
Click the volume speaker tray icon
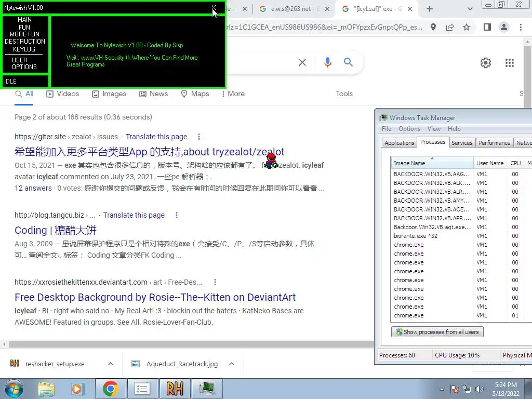(480, 389)
